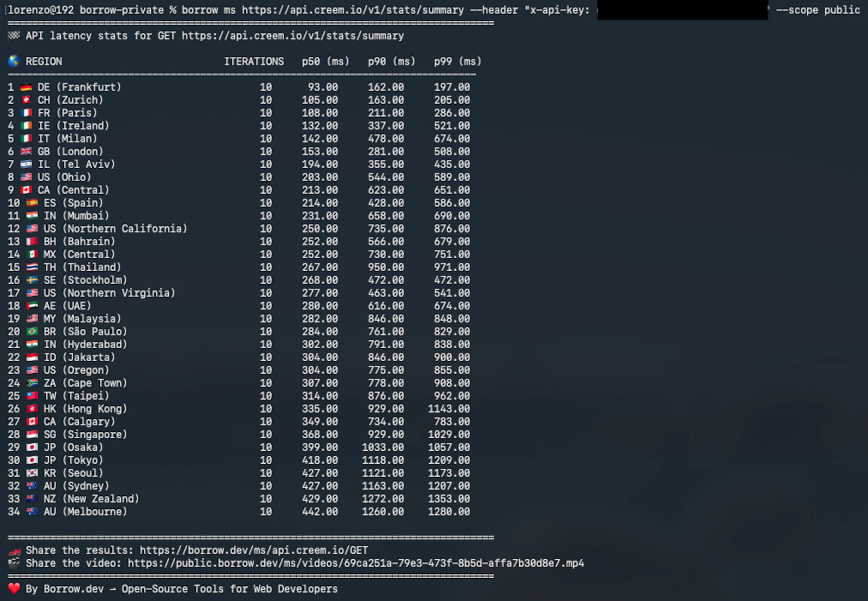This screenshot has width=868, height=601.
Task: Click the UK flag icon beside London
Action: [26, 151]
